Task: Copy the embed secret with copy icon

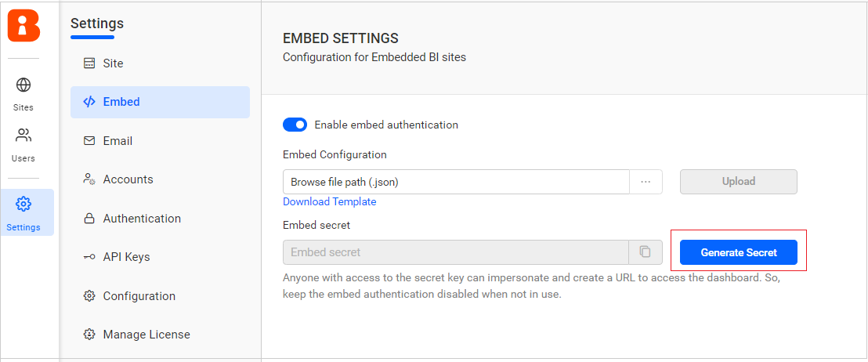Action: click(x=646, y=252)
